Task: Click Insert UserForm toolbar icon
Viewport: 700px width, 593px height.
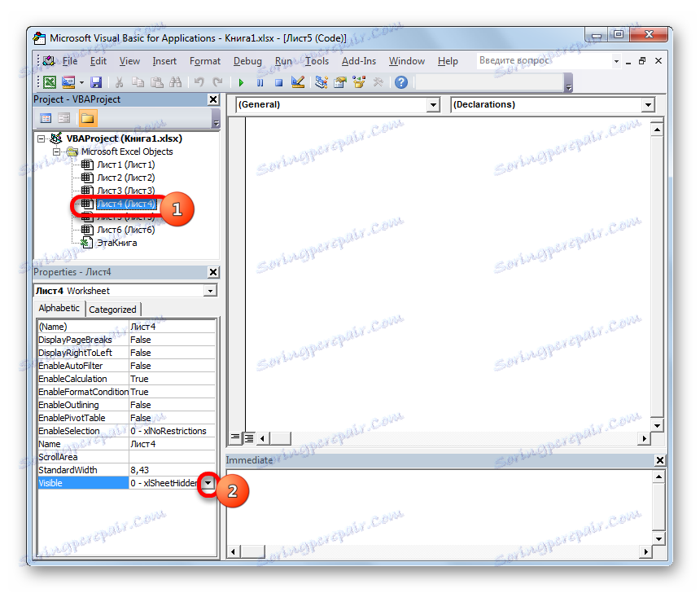Action: (x=68, y=82)
